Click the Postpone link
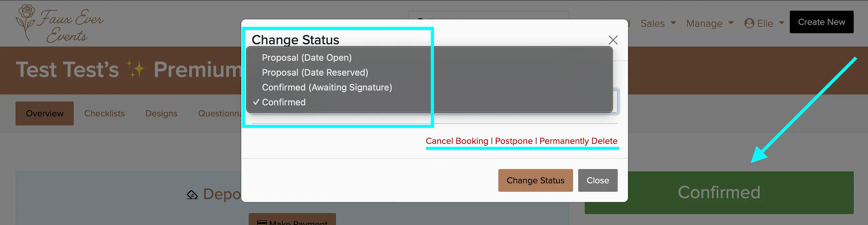Viewport: 868px width, 225px height. [x=513, y=141]
